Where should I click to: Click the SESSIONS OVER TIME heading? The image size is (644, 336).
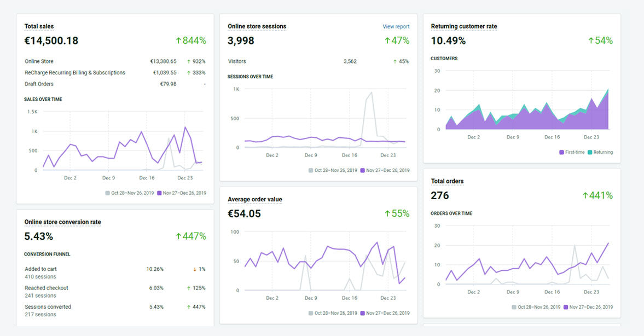pos(250,77)
